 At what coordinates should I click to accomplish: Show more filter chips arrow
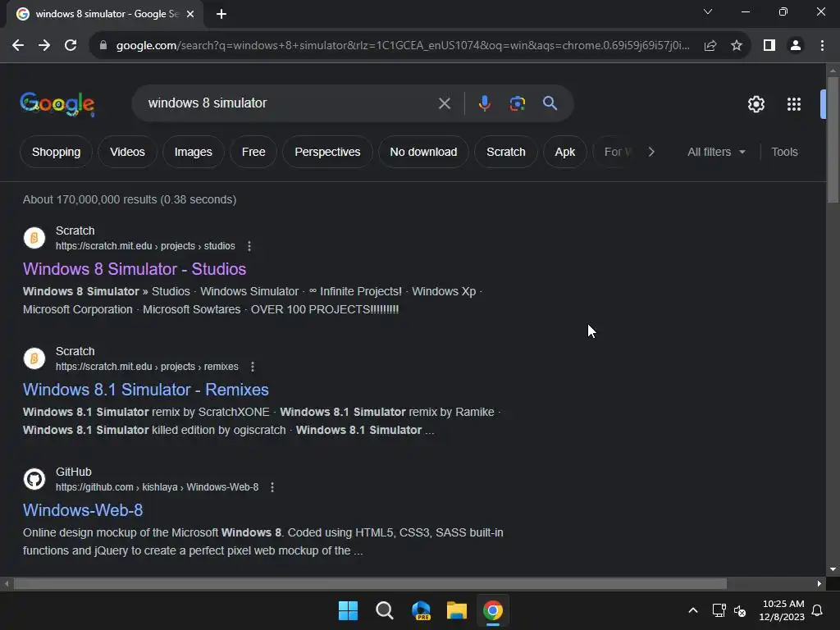tap(651, 152)
